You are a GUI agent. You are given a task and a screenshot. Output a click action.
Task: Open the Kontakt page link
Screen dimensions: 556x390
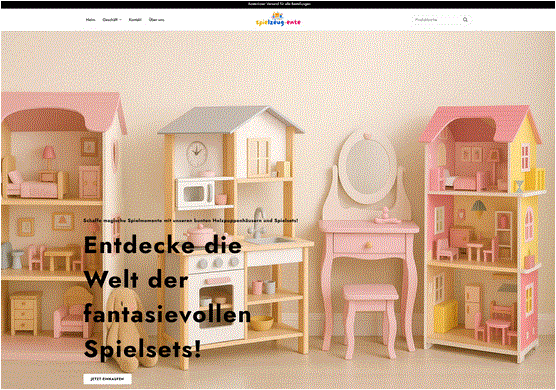135,20
